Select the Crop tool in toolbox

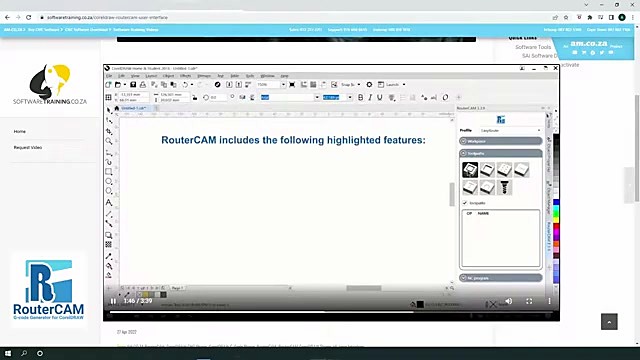click(109, 131)
